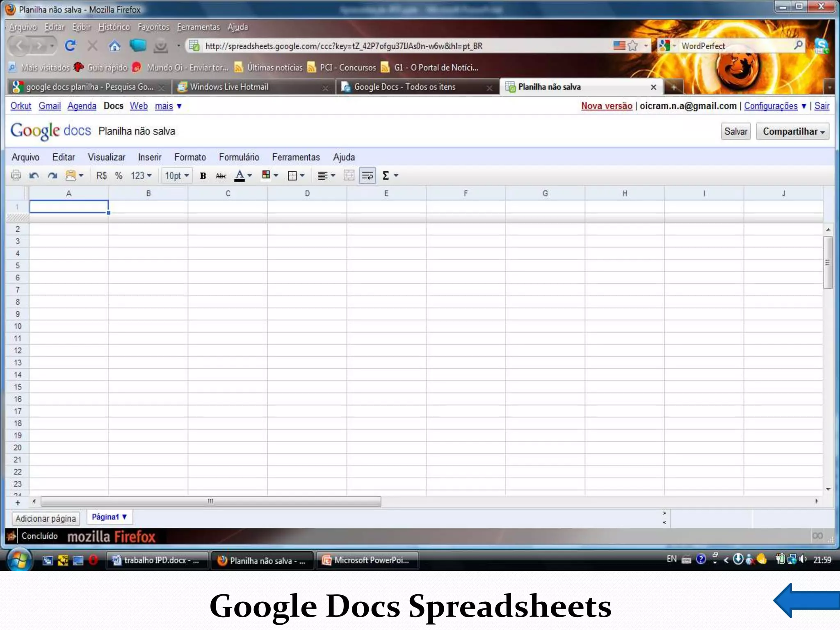The image size is (840, 630).
Task: Switch to the Windows Live Hotmail tab
Action: coord(253,87)
